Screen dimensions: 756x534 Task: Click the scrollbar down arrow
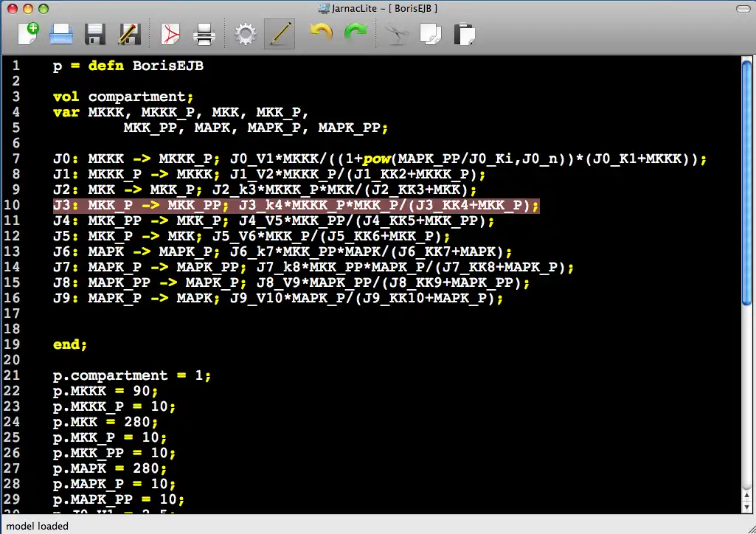(747, 507)
